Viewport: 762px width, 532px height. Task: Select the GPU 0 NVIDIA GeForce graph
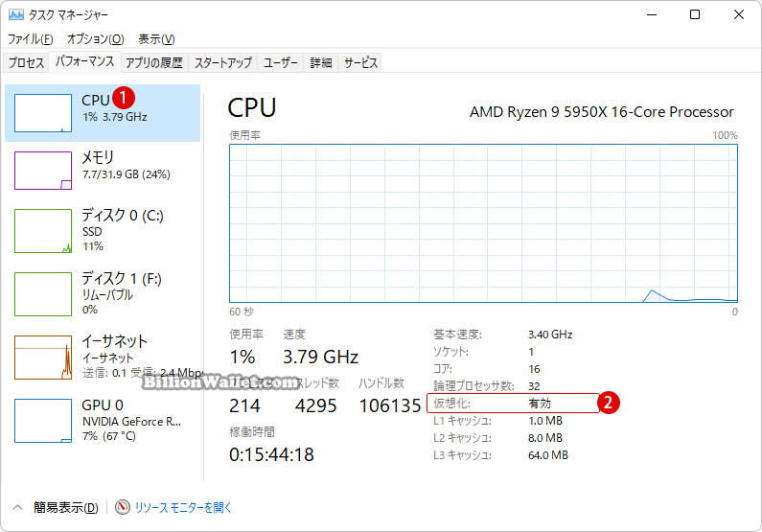coord(43,421)
